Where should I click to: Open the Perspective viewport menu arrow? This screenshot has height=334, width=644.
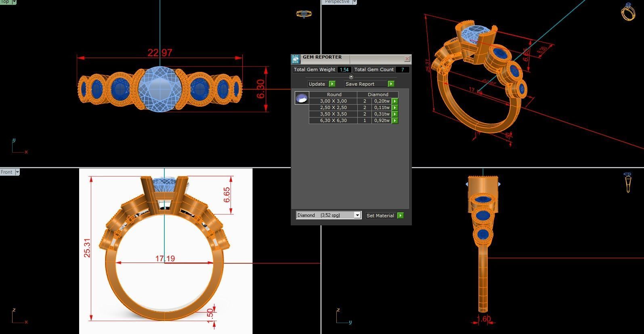[355, 2]
